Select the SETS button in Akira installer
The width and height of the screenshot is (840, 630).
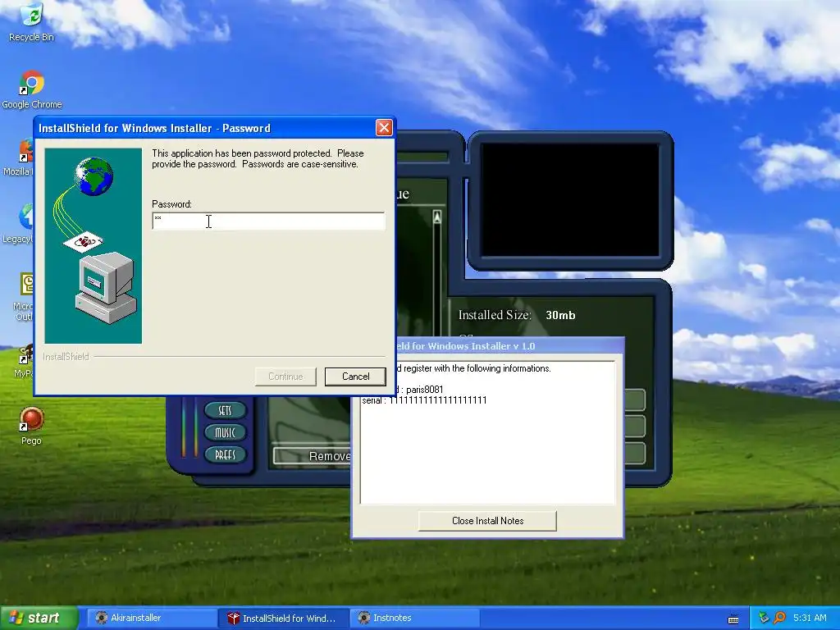[x=225, y=410]
